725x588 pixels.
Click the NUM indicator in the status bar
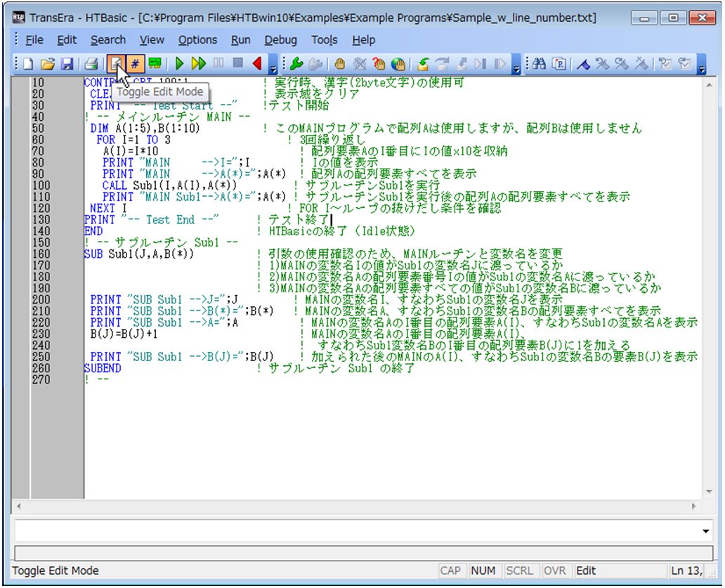483,571
